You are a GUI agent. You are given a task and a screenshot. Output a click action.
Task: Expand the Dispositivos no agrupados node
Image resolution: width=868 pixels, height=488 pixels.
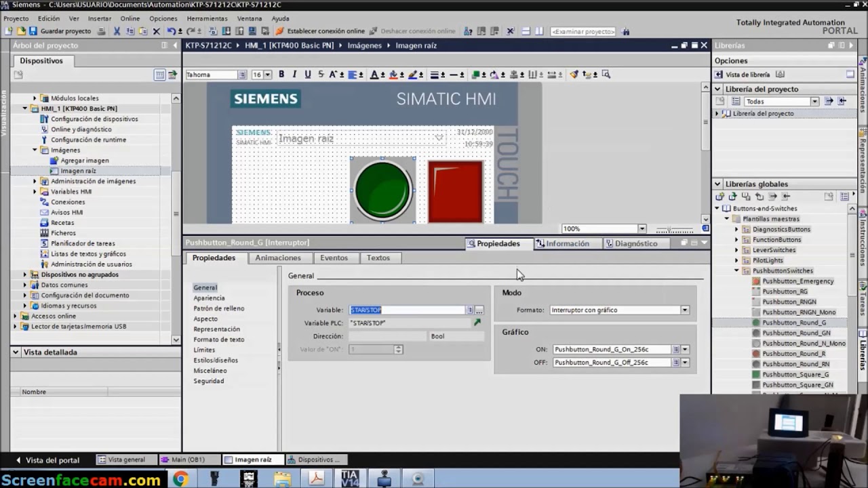[25, 274]
